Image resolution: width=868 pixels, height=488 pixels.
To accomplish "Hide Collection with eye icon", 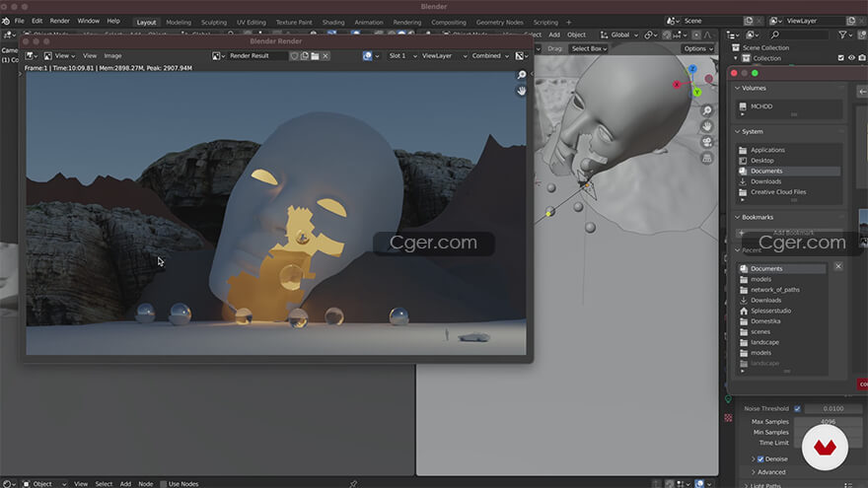I will (851, 58).
